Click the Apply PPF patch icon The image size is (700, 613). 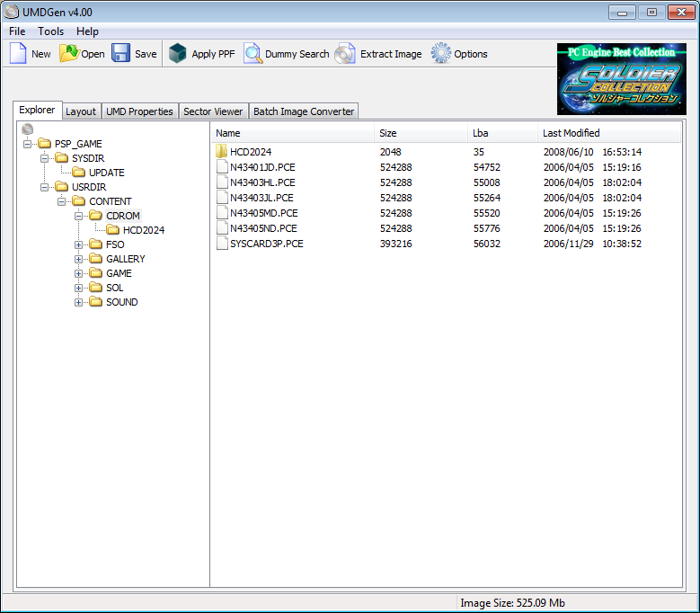click(178, 54)
